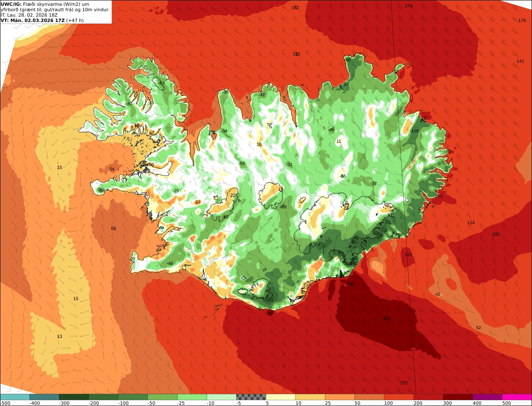Screen dimensions: 532x406
Task: Click the red-orange 100 to 200 legend swatch
Action: point(399,397)
